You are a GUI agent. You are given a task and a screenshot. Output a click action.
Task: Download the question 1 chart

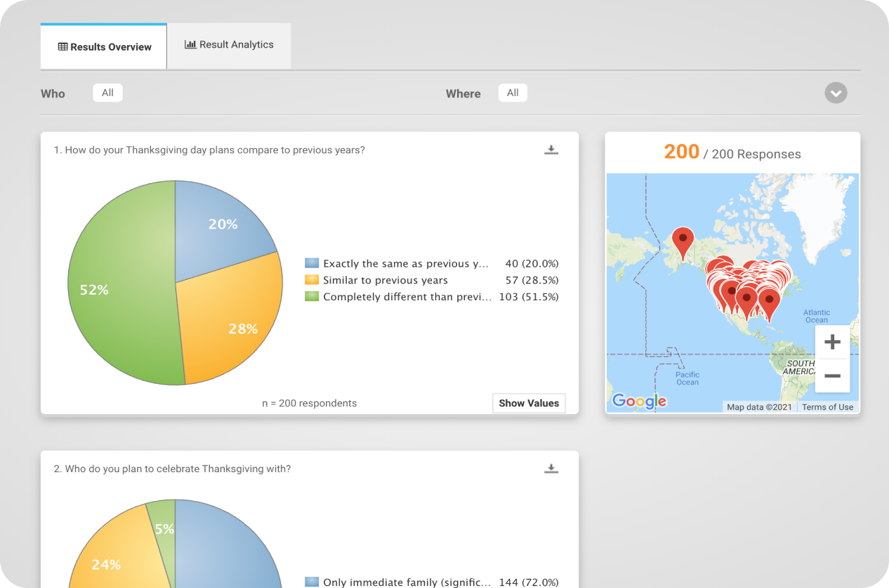tap(551, 149)
